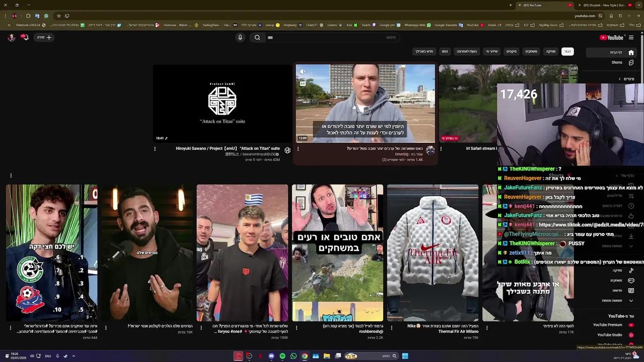Select the שידור חי filter chip

click(492, 51)
